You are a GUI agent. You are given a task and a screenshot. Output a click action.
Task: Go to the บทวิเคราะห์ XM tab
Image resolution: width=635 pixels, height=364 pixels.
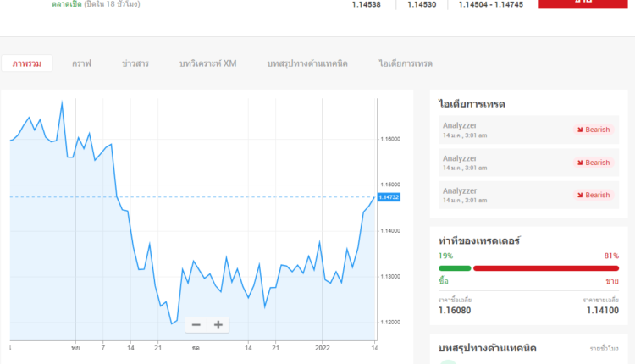point(208,63)
